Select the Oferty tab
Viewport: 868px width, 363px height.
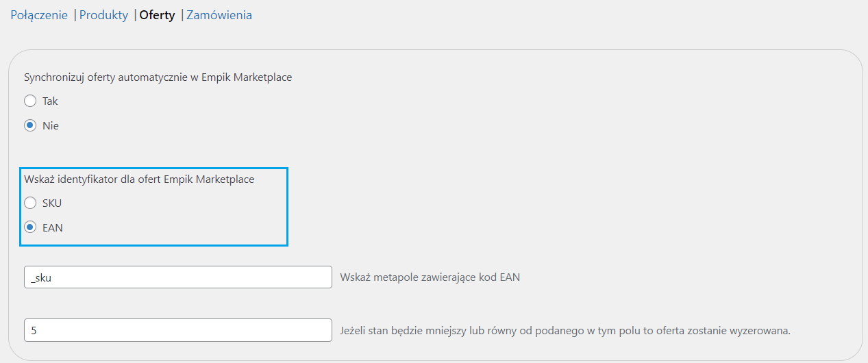pos(157,15)
